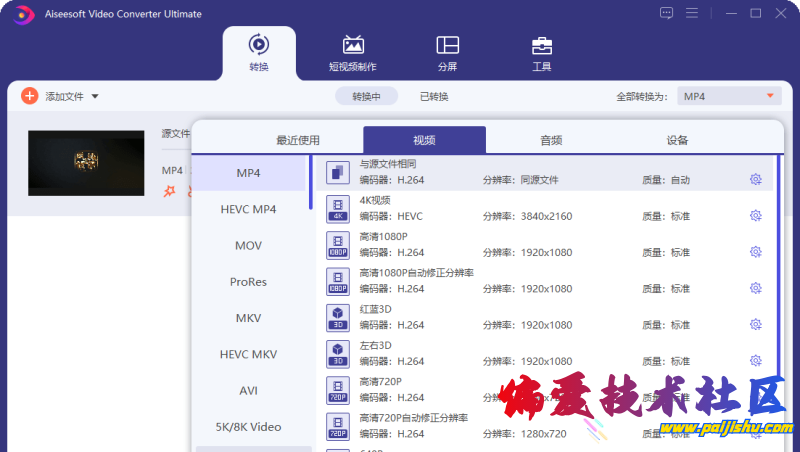Open settings gear for 红蓝3D preset
Screen dimensions: 800x452
[x=755, y=325]
